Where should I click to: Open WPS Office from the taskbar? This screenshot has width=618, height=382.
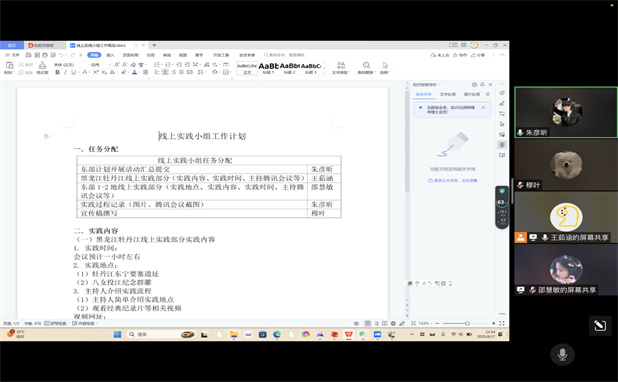coord(348,334)
